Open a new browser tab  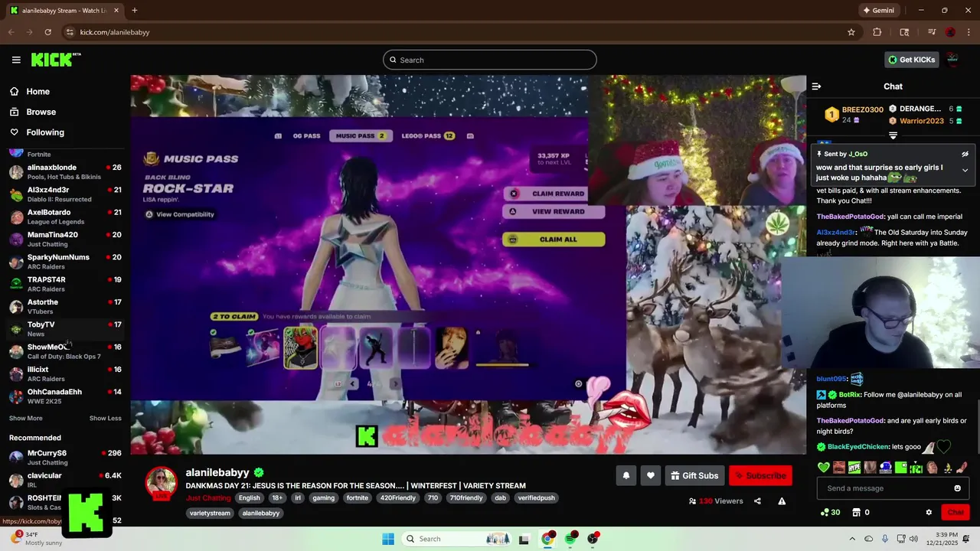coord(134,11)
